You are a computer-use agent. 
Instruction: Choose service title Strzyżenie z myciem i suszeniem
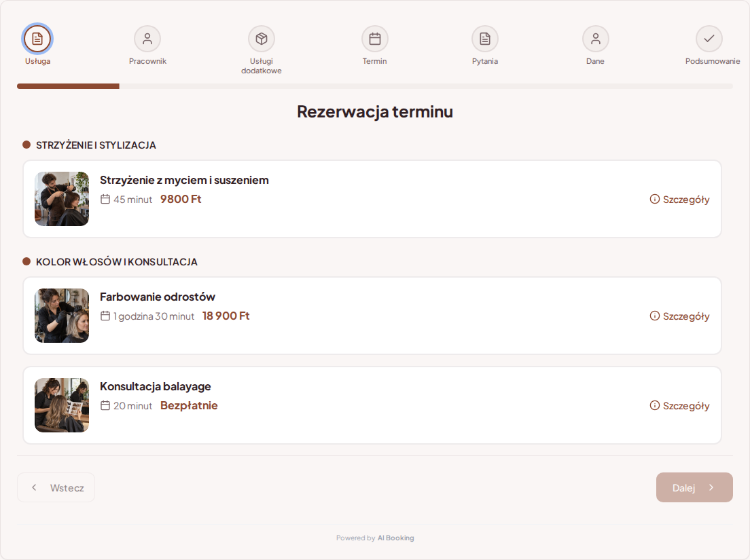pos(184,180)
